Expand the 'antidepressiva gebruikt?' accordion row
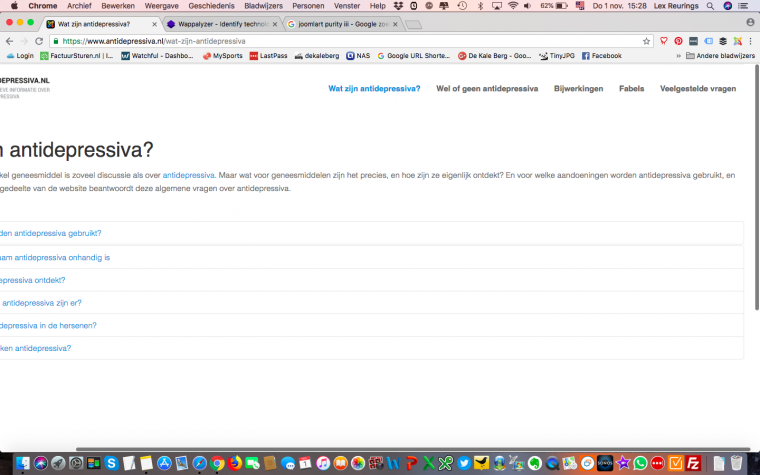 click(x=371, y=233)
